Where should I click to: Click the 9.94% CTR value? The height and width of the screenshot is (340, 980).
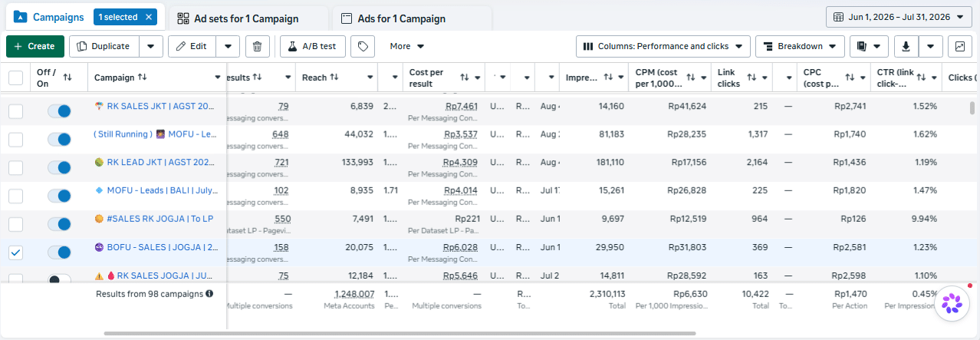tap(923, 219)
